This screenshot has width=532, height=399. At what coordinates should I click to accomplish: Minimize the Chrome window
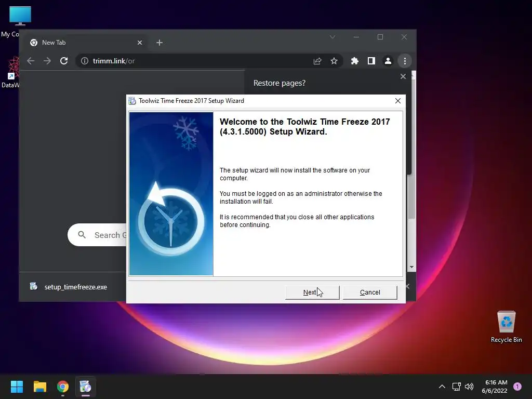point(356,37)
